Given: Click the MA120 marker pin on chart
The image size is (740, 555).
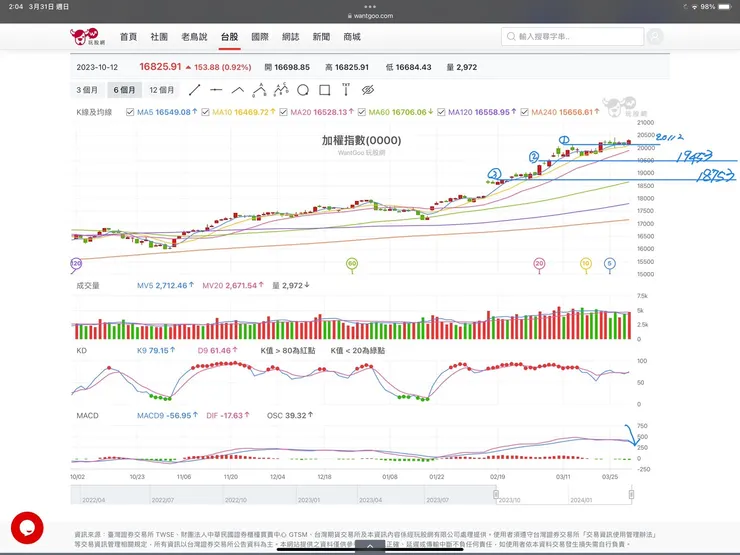Looking at the screenshot, I should coord(76,265).
